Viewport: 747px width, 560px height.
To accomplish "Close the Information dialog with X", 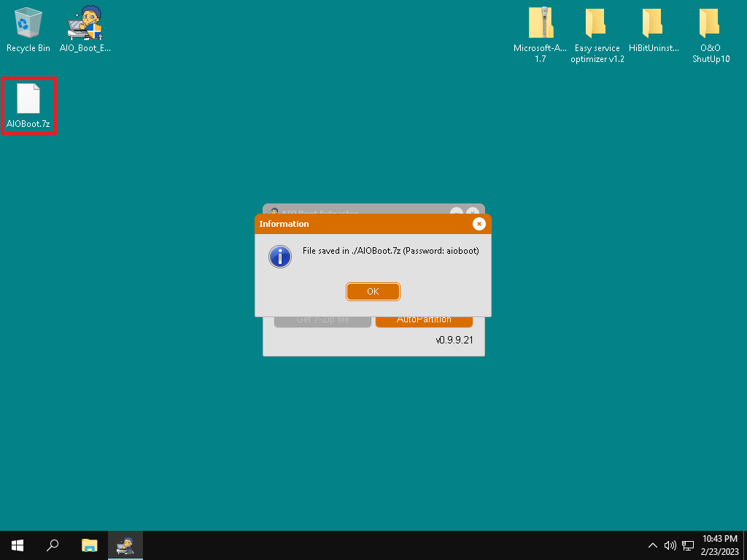I will 479,224.
